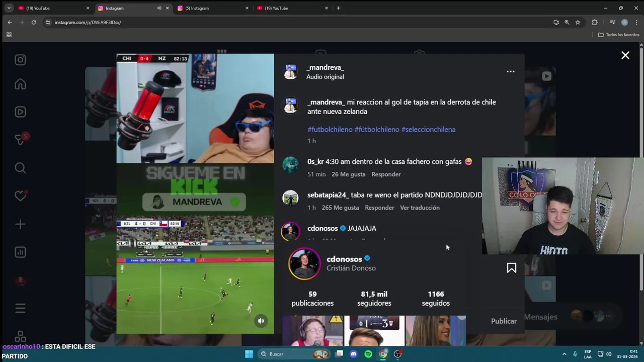
Task: Open the Chrome three-dot menu
Action: tap(636, 22)
